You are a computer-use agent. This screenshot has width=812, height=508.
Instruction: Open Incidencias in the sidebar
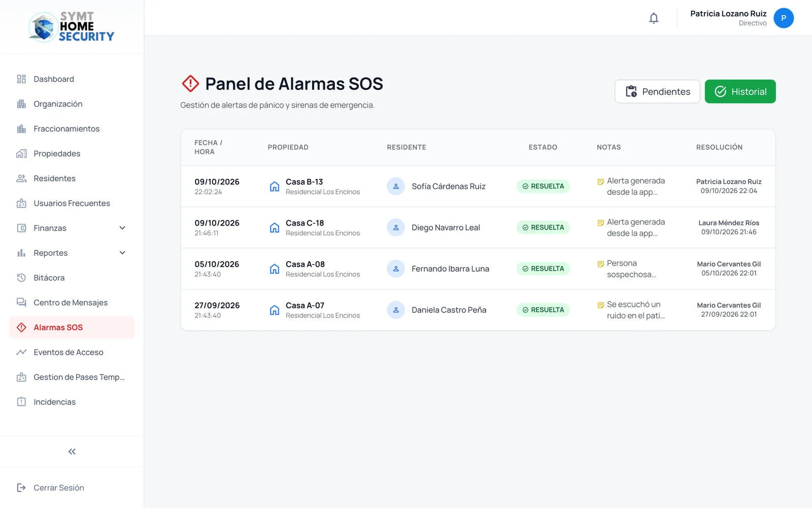pyautogui.click(x=72, y=402)
